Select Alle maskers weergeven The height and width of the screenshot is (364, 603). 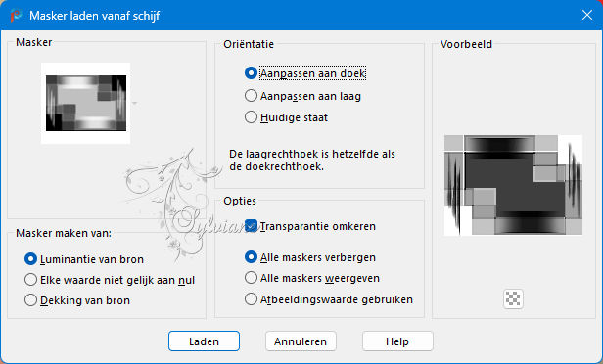tap(312, 278)
